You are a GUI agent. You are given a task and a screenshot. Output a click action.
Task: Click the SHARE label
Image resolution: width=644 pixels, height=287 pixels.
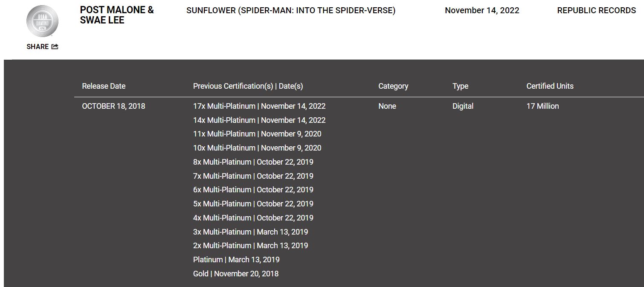(38, 46)
